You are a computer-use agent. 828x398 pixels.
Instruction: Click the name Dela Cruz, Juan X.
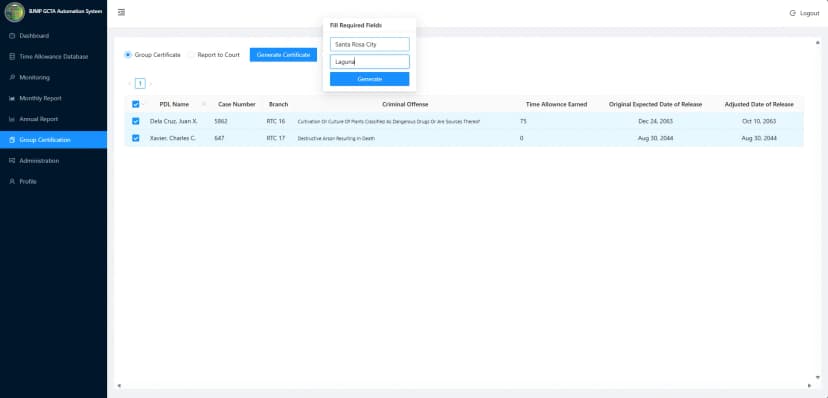click(x=174, y=121)
